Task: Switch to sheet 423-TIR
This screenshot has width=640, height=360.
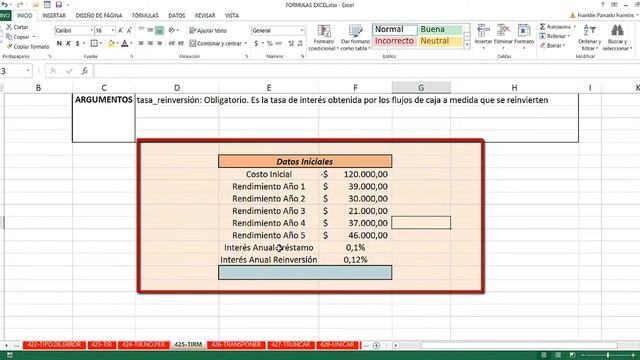Action: tap(102, 345)
